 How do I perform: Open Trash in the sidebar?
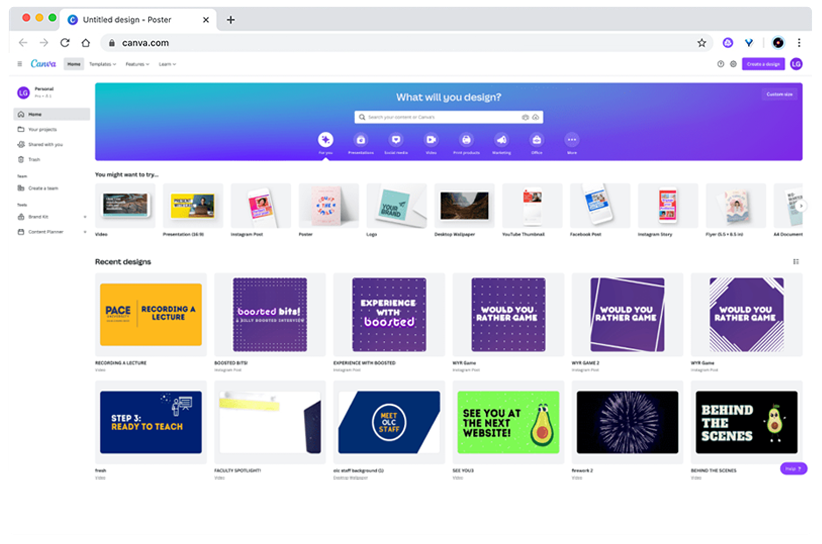[51, 159]
